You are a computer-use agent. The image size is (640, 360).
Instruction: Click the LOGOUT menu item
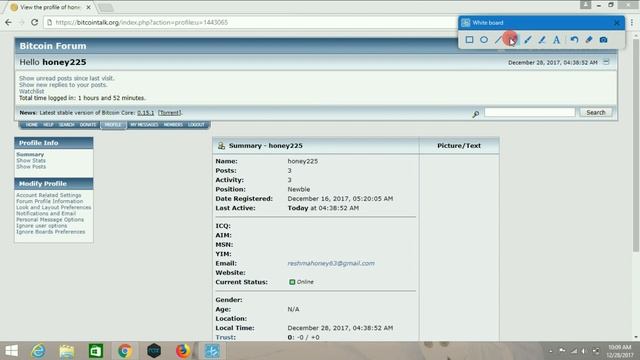[x=196, y=124]
